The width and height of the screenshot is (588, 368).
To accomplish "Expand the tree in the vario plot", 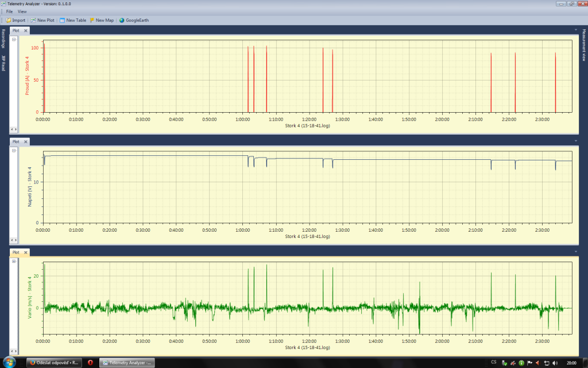I will point(14,261).
